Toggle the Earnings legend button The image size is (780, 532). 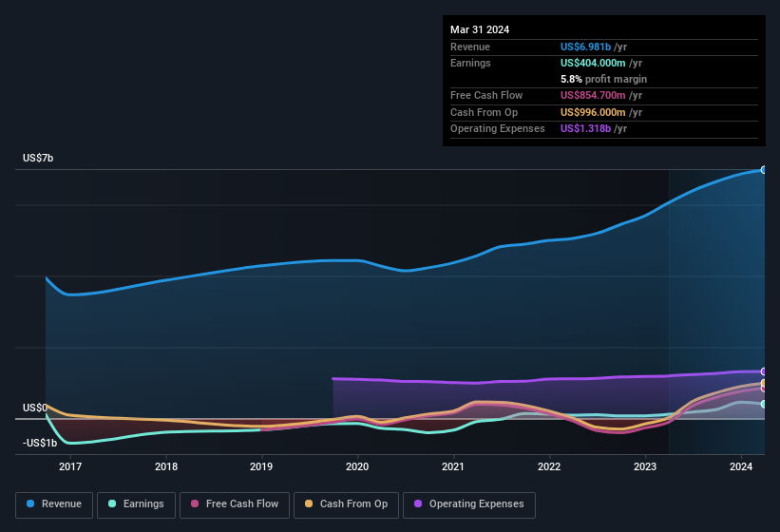pos(136,504)
